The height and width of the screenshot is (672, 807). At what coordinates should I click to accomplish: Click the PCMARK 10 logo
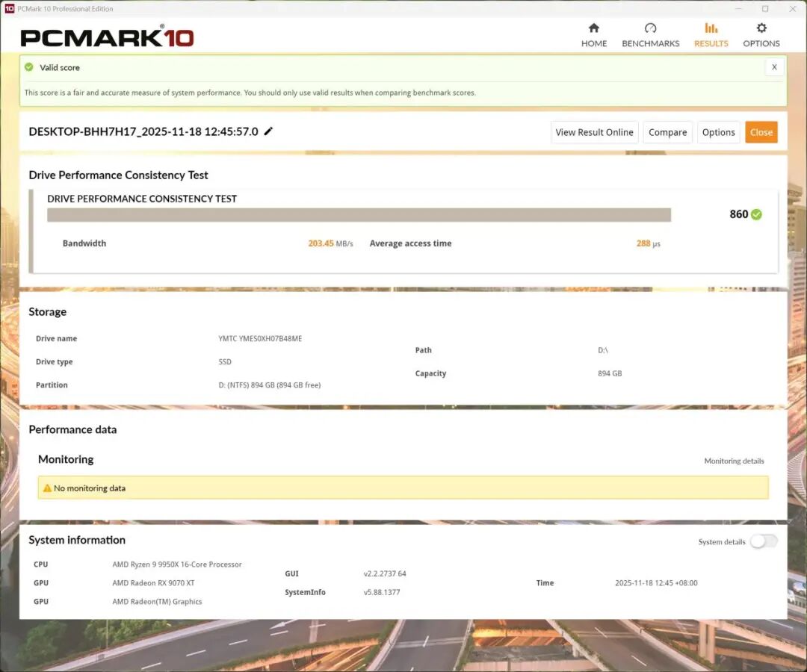tap(107, 37)
